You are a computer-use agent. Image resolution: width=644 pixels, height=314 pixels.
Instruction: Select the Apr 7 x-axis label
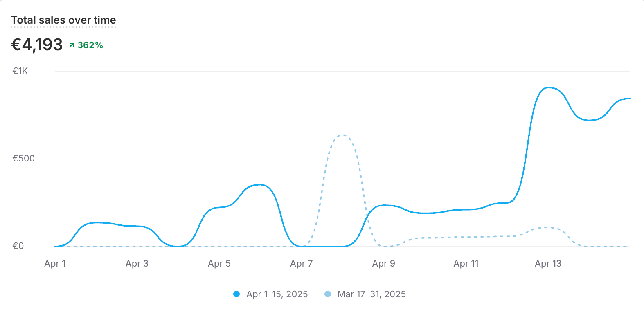302,264
